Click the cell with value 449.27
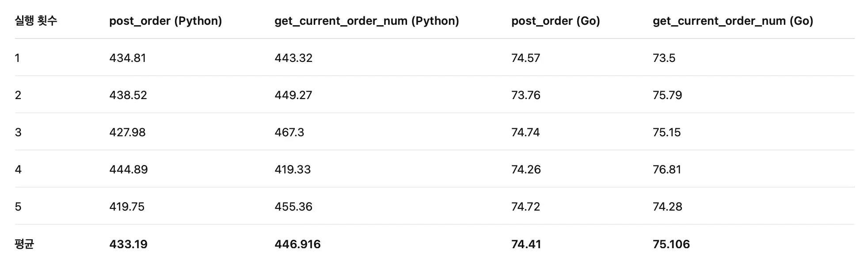The height and width of the screenshot is (269, 868). click(293, 95)
